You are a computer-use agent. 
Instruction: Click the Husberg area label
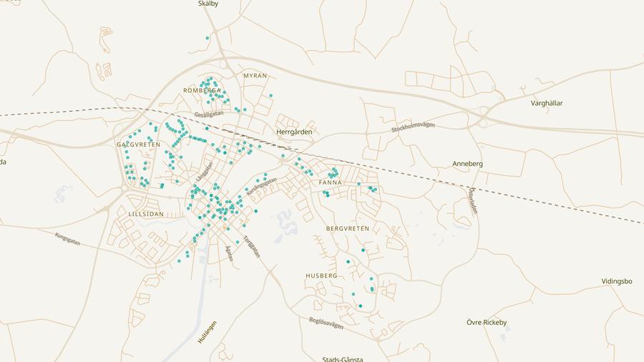[321, 275]
